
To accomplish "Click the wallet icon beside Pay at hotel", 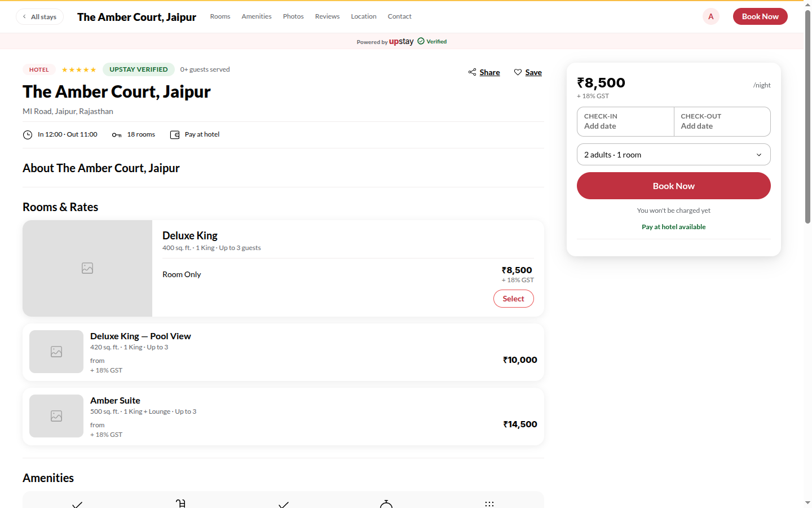I will pyautogui.click(x=175, y=135).
